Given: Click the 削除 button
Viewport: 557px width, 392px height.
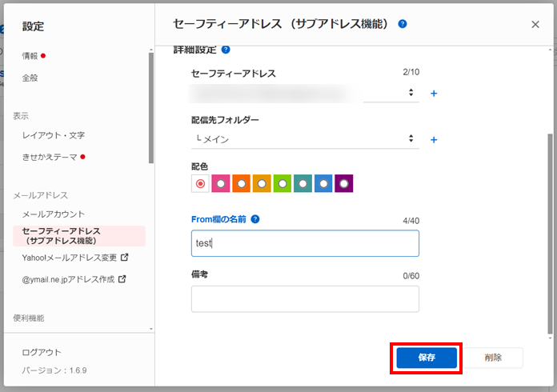Looking at the screenshot, I should [x=493, y=358].
